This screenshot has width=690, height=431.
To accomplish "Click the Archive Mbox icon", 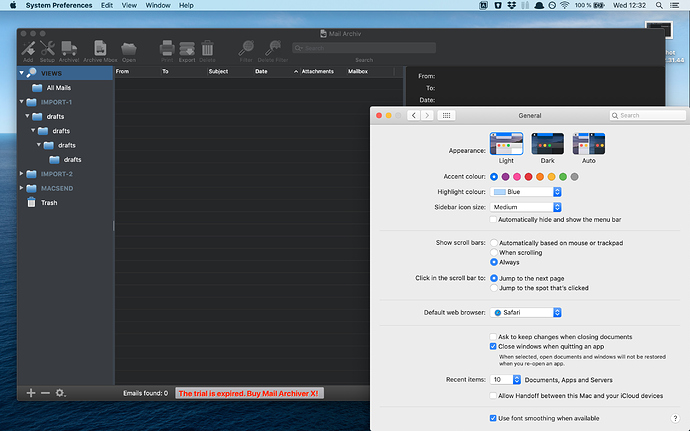I will click(100, 48).
